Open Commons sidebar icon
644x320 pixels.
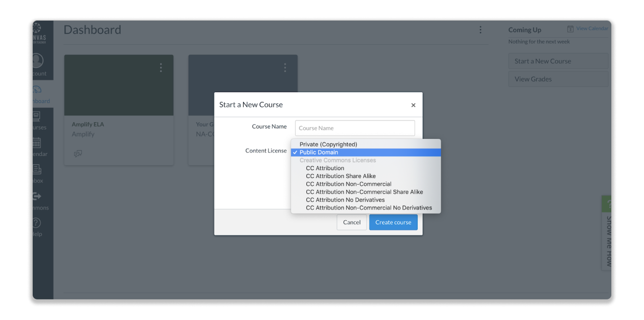[37, 196]
